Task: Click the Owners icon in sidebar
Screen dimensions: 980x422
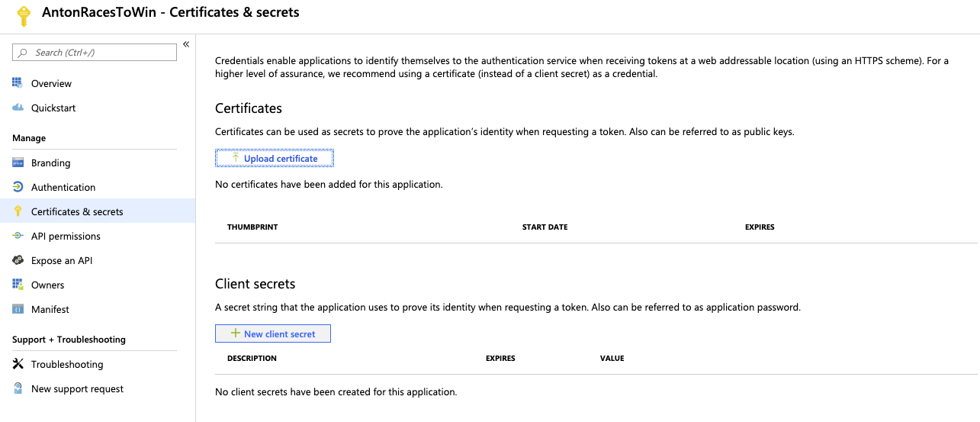Action: (x=18, y=285)
